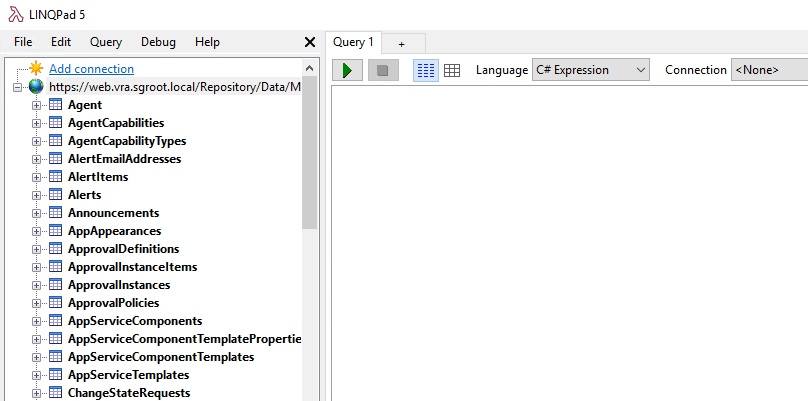Collapse the web.vra.sgroot.local connection node

(x=18, y=87)
